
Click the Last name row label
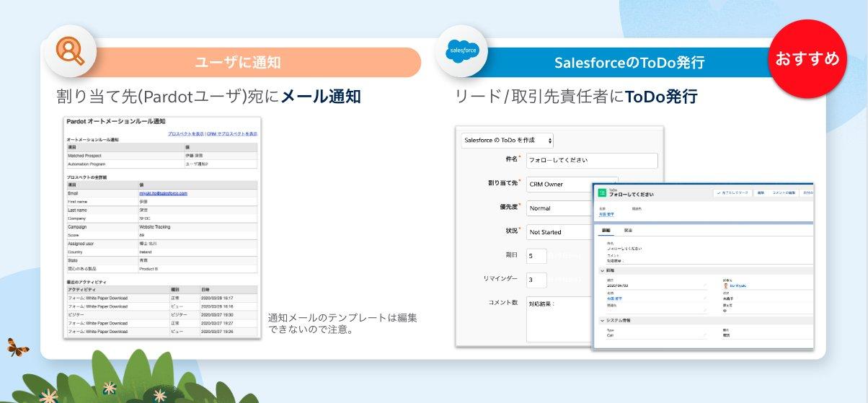pyautogui.click(x=77, y=210)
